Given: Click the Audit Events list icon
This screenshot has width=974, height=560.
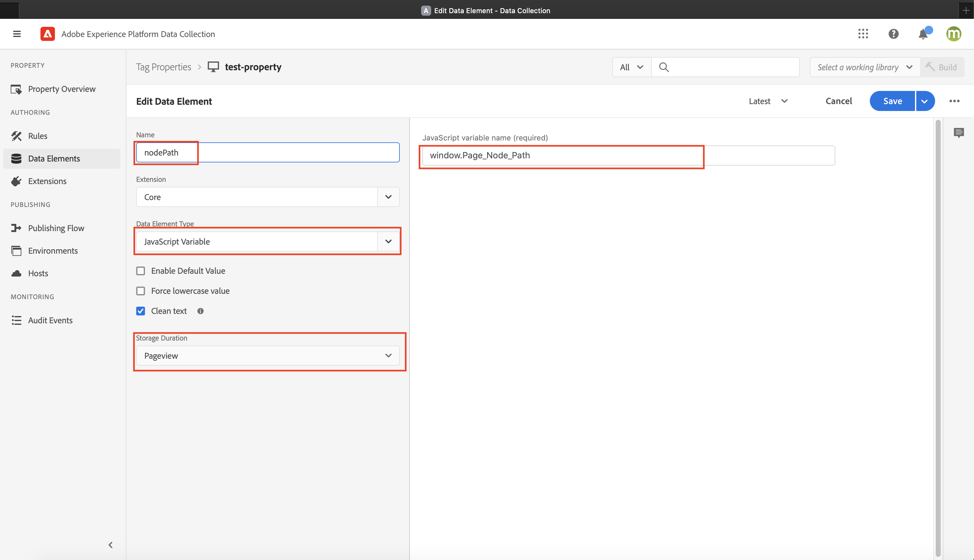Looking at the screenshot, I should [x=16, y=320].
